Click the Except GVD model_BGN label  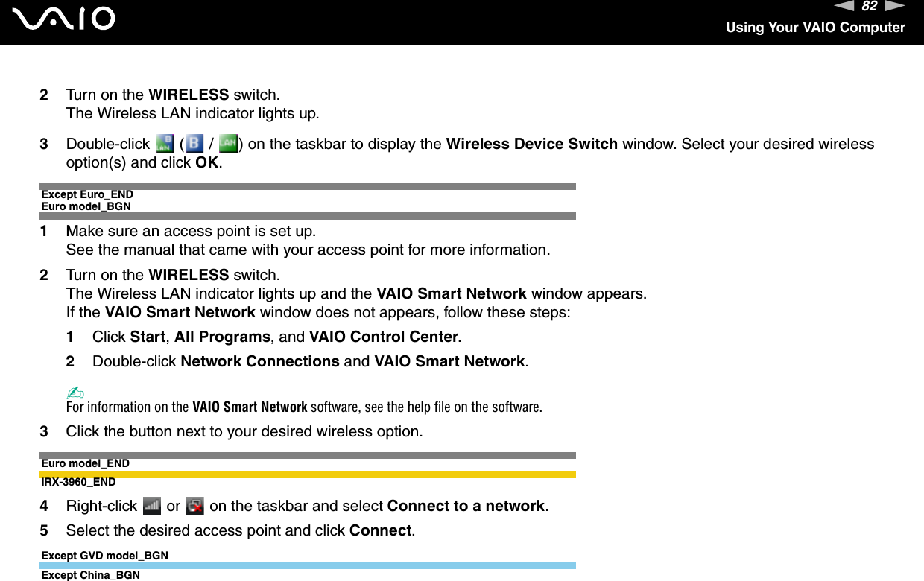point(105,556)
